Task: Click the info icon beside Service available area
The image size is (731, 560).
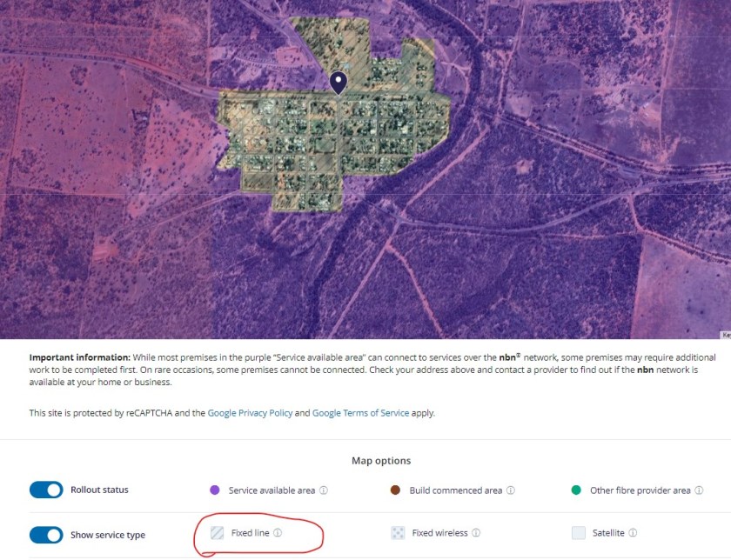Action: point(325,490)
